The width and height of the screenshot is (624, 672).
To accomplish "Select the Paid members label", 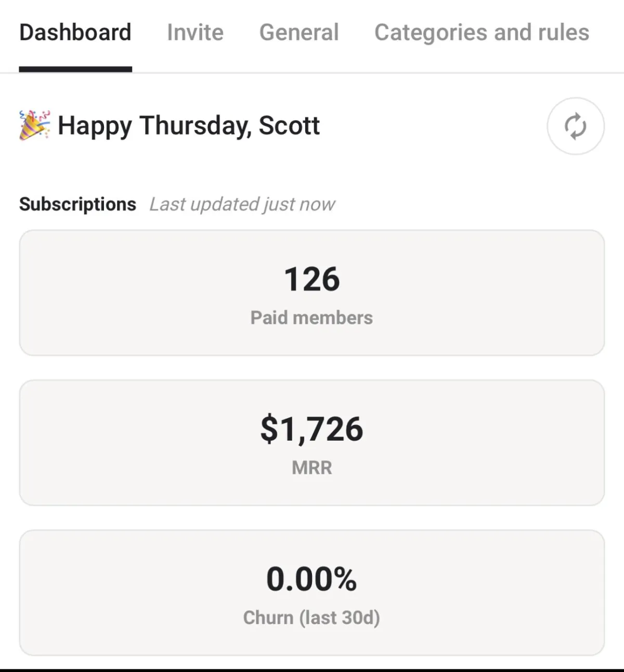I will coord(312,318).
